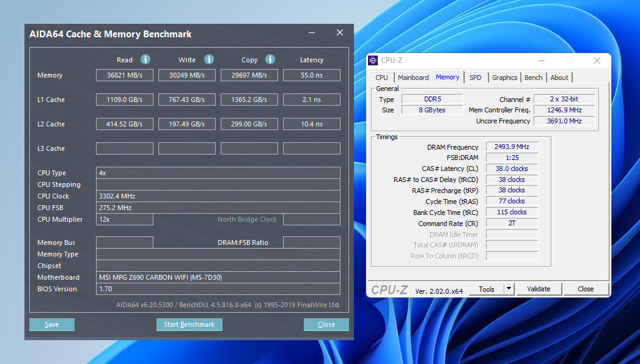
Task: Click motherboard name MSI MPG Z690 CARBON WIFI
Action: (218, 277)
